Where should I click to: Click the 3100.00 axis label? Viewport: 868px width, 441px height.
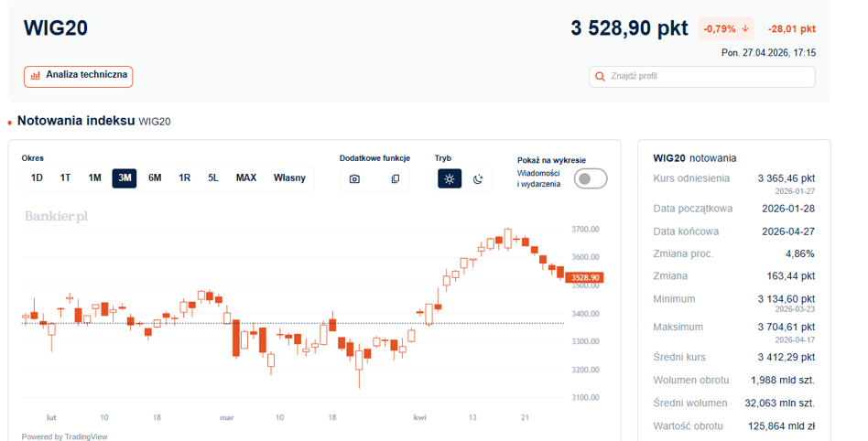pos(585,397)
